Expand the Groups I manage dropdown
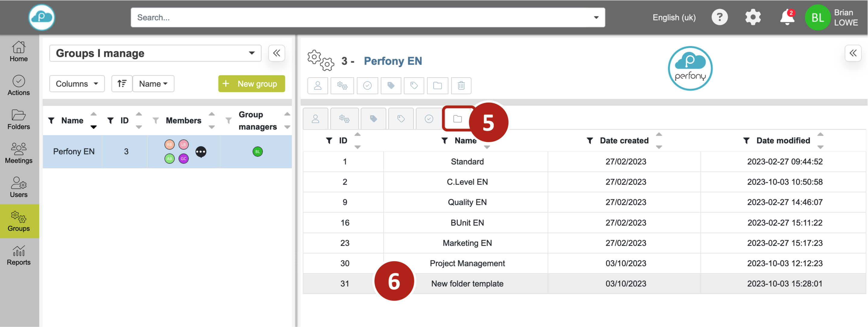Image resolution: width=868 pixels, height=327 pixels. (x=155, y=53)
